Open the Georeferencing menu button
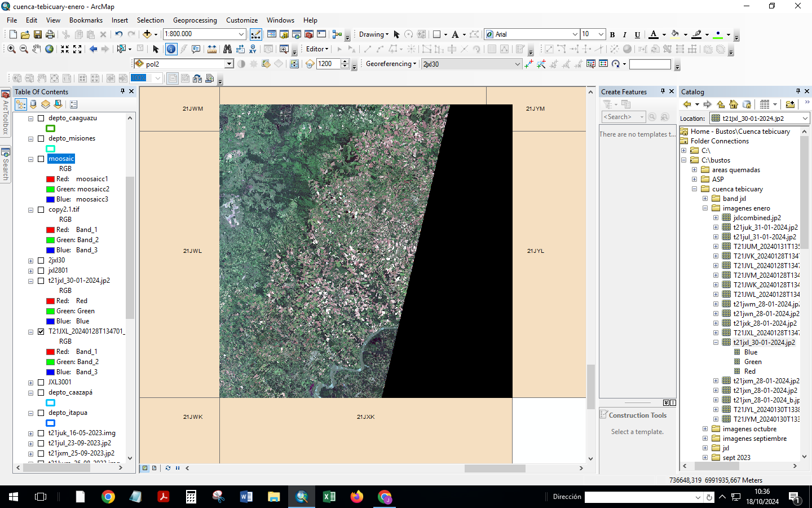Screen dimensions: 812x508 391,64
